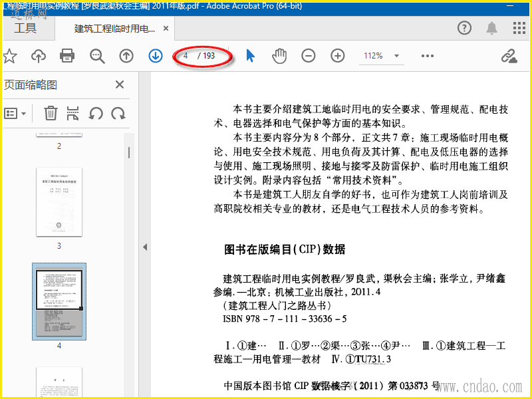Print the document with the printer icon
Image resolution: width=532 pixels, height=399 pixels.
point(67,56)
